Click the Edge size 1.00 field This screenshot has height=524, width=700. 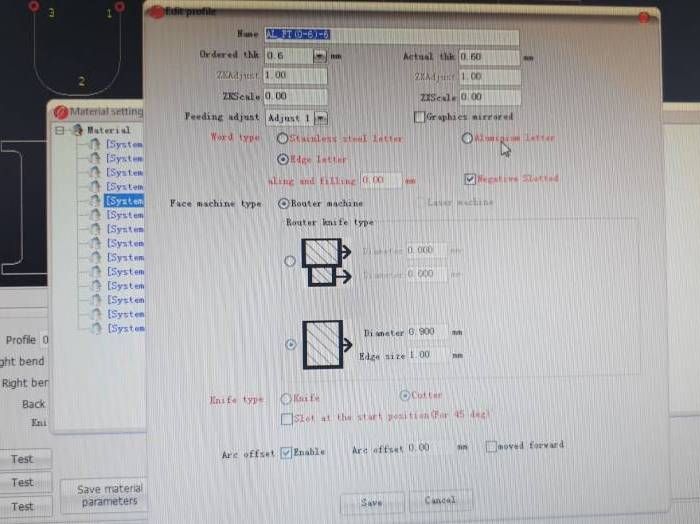click(426, 355)
